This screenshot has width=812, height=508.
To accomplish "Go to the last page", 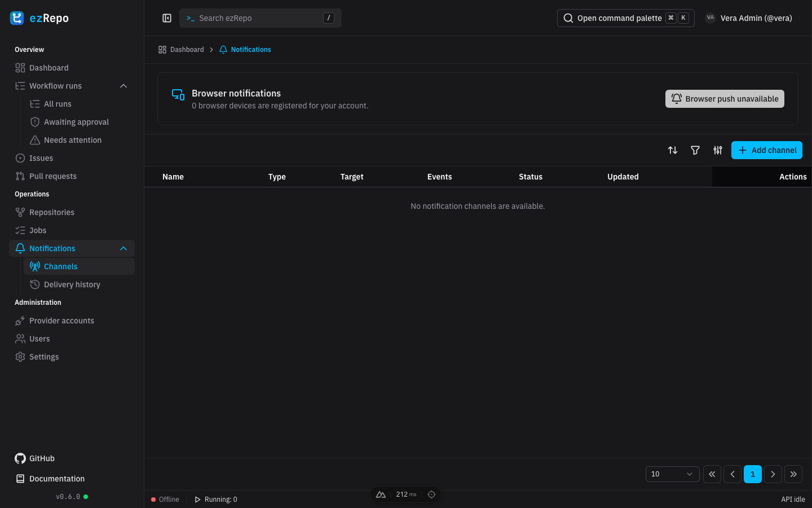I will (x=793, y=474).
